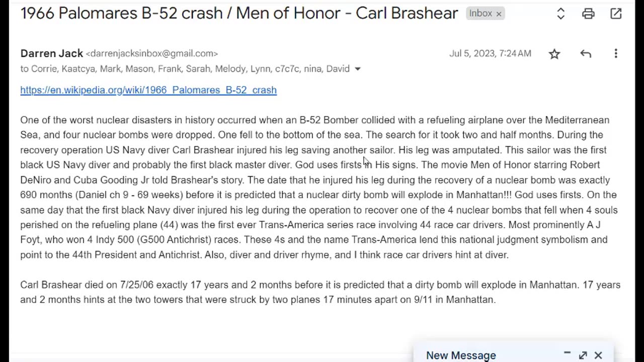Click the email subject heading
The height and width of the screenshot is (362, 644).
tap(239, 13)
